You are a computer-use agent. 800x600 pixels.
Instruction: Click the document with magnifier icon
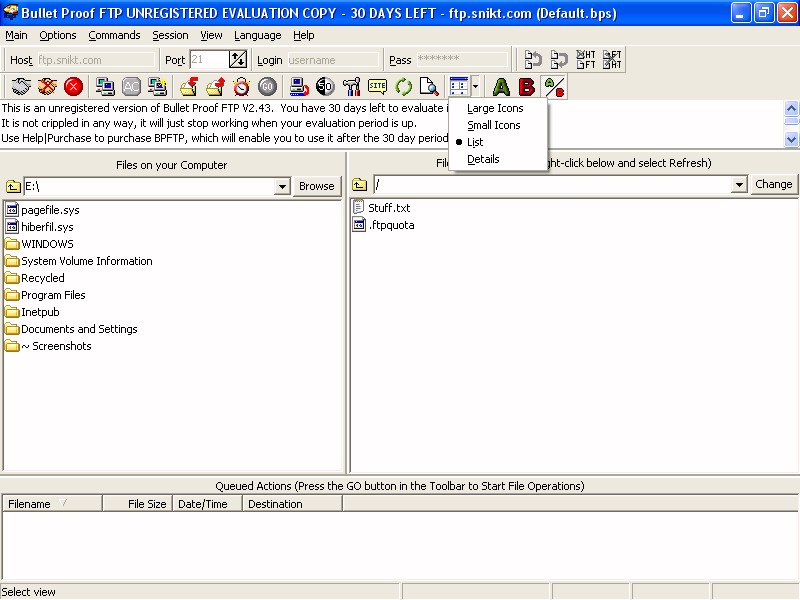coord(430,86)
